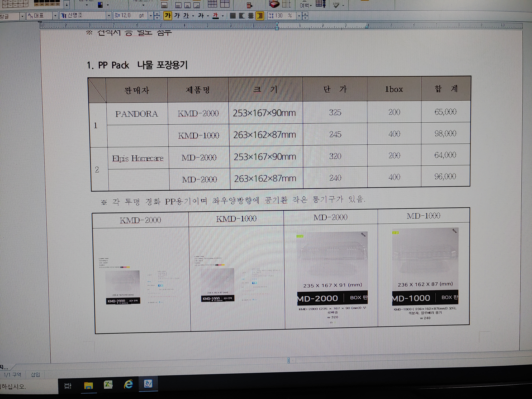Open the font name dropdown 신명조

click(109, 16)
